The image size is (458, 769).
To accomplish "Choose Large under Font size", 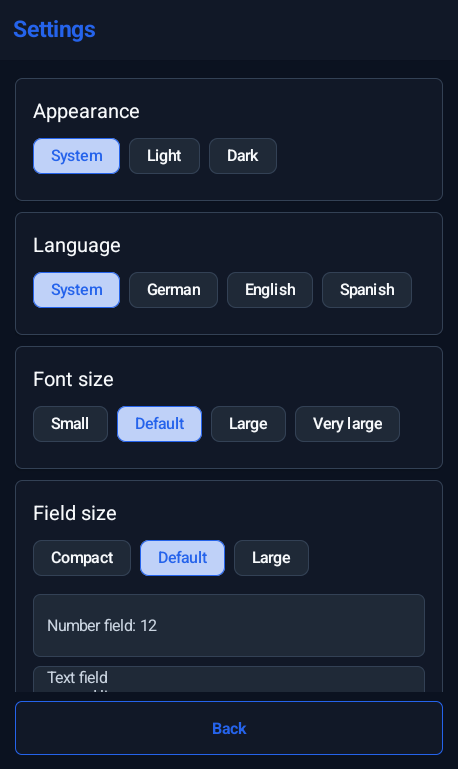I will click(248, 424).
